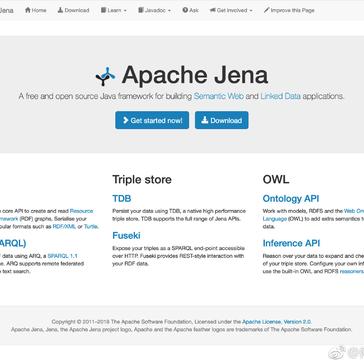Follow the Linked Data link

click(x=281, y=96)
